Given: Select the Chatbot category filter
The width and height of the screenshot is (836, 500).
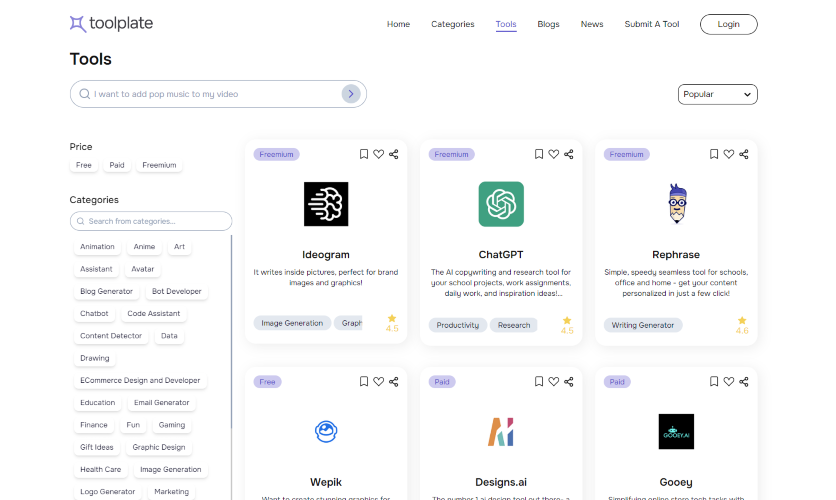Looking at the screenshot, I should coord(94,314).
